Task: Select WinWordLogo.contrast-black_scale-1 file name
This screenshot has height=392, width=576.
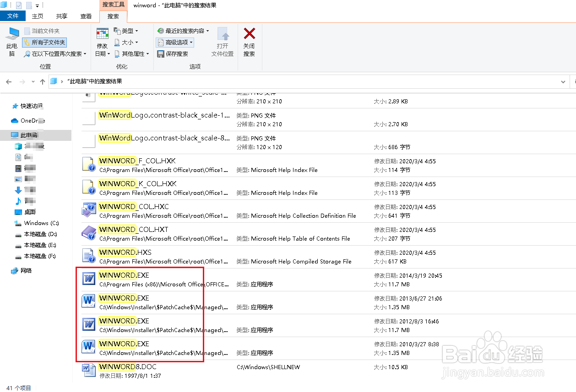Action: point(164,115)
